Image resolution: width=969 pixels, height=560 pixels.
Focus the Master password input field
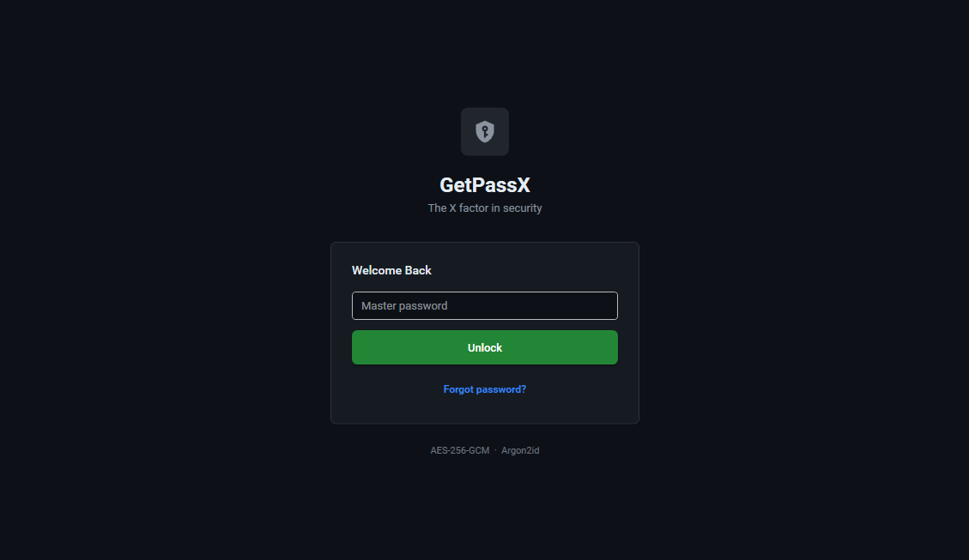484,305
